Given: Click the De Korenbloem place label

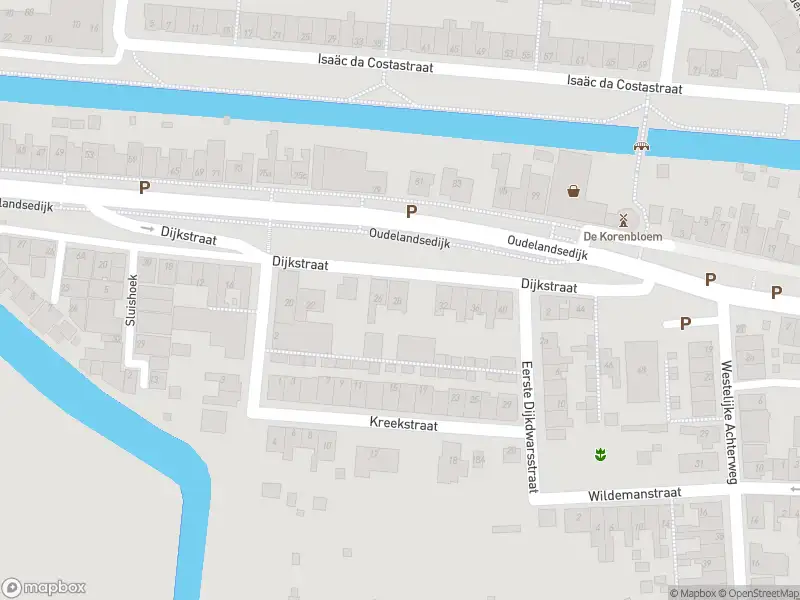Looking at the screenshot, I should (623, 236).
